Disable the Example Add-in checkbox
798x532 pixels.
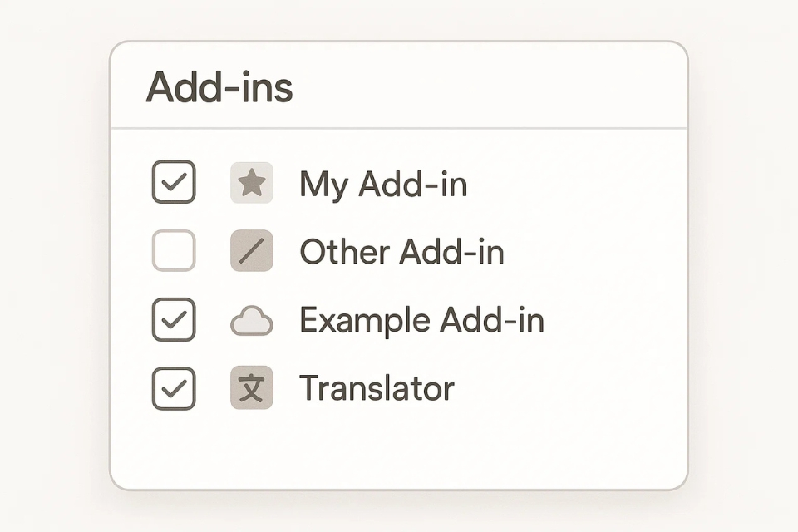coord(174,320)
